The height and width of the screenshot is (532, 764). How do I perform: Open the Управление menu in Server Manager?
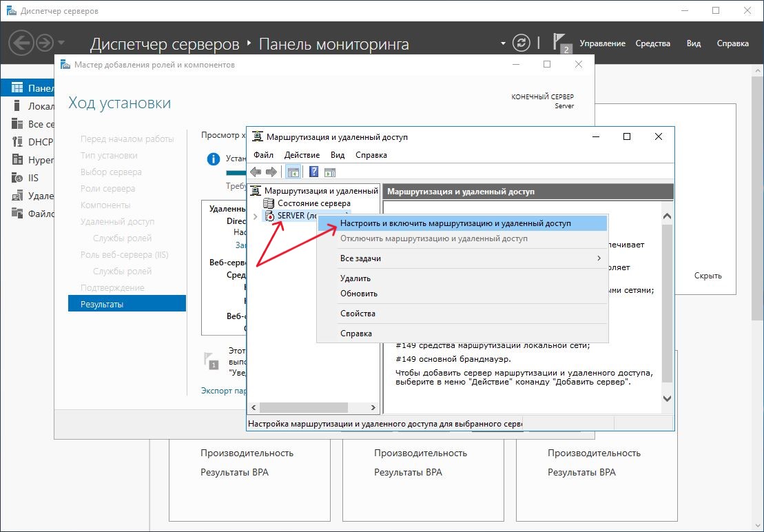602,43
